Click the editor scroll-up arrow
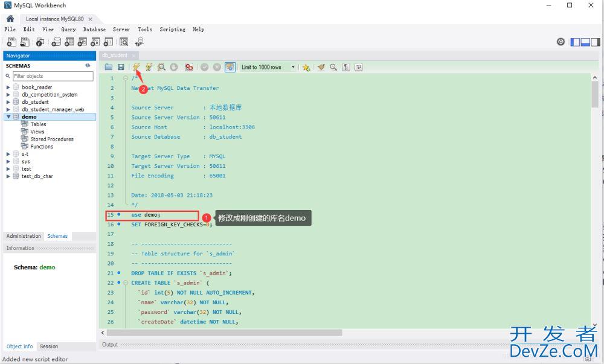Image resolution: width=604 pixels, height=364 pixels. 595,77
